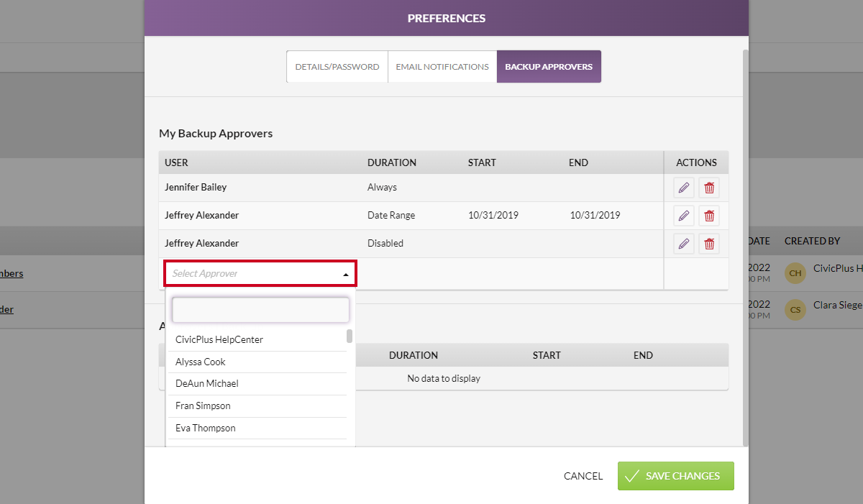Edit Jeffrey Alexander Date Range approver

(x=684, y=216)
